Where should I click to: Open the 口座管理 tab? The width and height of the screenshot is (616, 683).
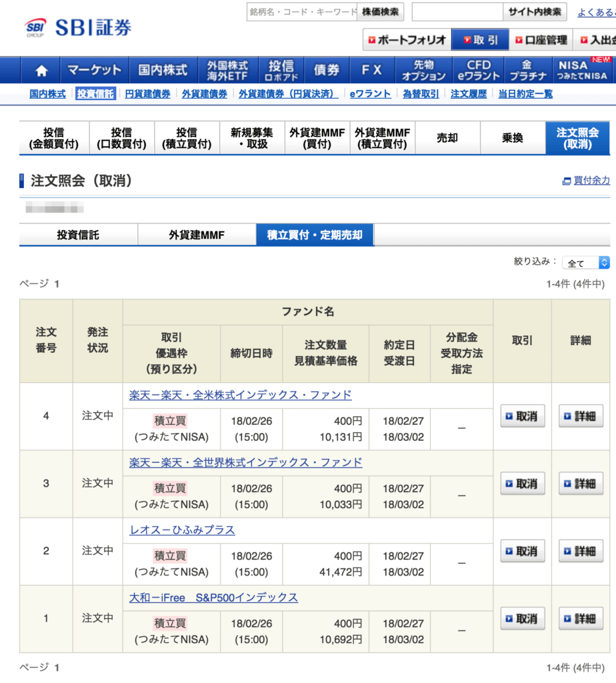point(541,40)
